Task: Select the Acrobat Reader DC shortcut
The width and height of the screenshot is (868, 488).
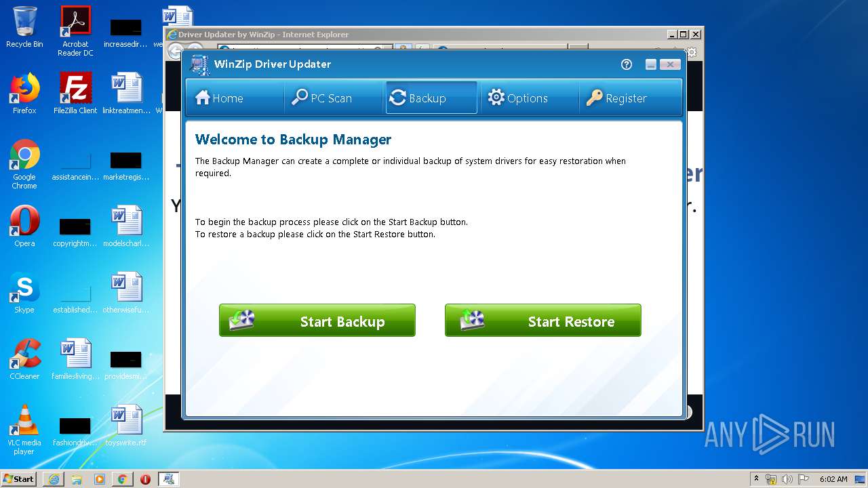Action: [75, 31]
